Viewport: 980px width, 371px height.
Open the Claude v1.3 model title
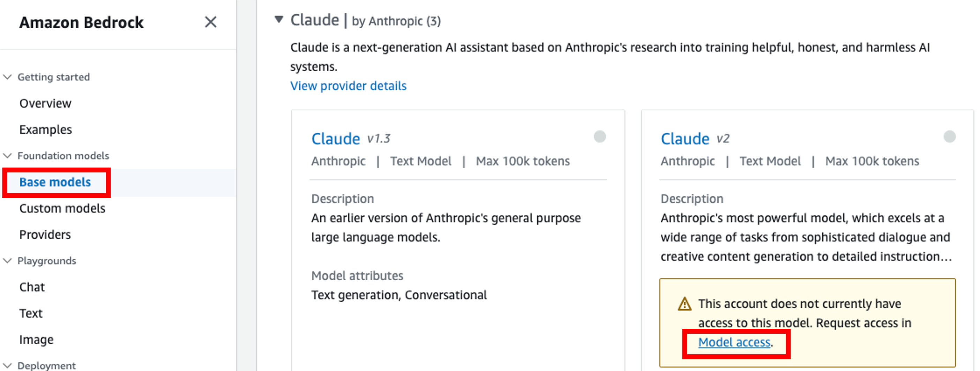click(x=336, y=139)
